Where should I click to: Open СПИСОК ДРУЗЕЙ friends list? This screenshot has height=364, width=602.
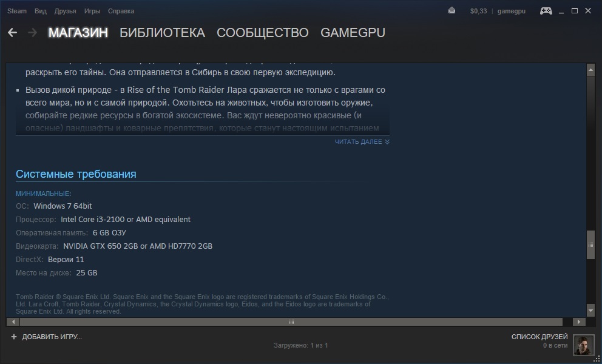point(539,337)
